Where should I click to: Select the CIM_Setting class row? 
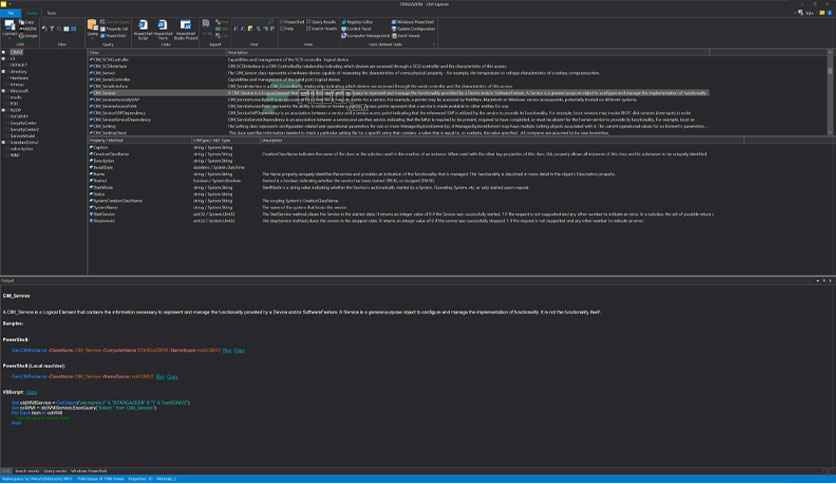pos(399,126)
